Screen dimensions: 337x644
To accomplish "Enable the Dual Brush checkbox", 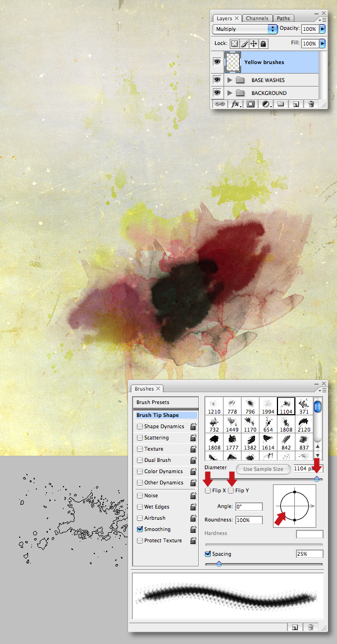I will pos(140,460).
